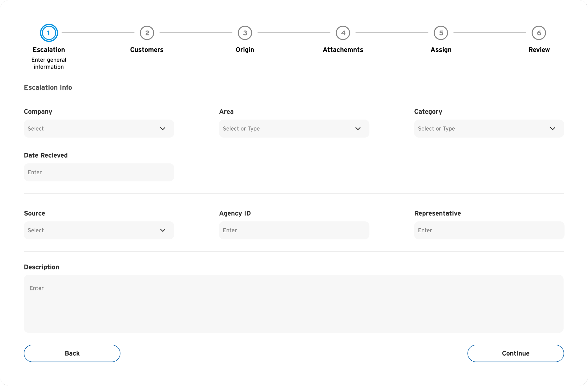The image size is (588, 386).
Task: Open the Source dropdown
Action: 99,230
